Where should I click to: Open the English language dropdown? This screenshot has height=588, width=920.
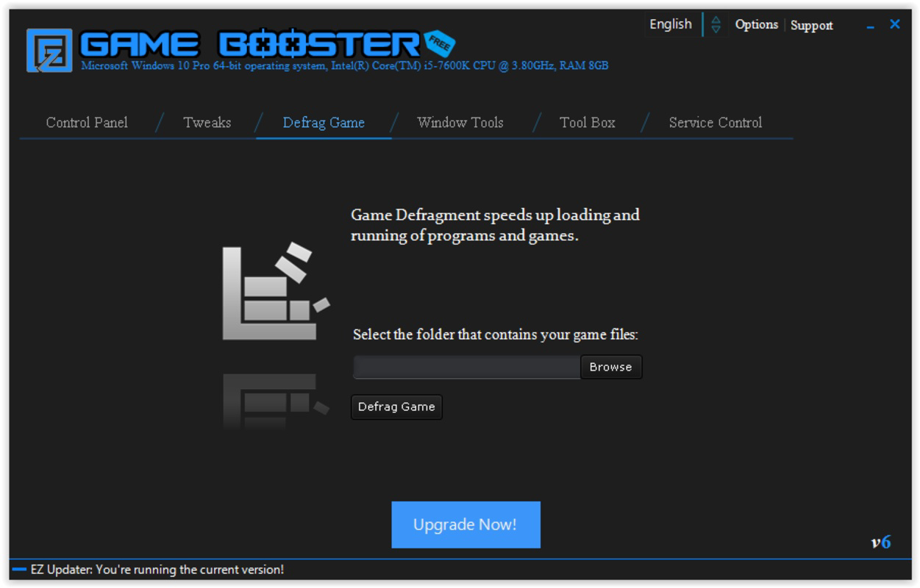[671, 24]
